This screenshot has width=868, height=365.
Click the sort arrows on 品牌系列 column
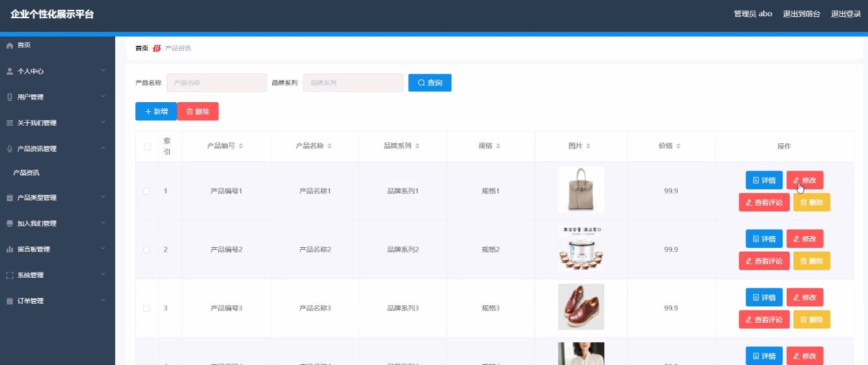417,146
